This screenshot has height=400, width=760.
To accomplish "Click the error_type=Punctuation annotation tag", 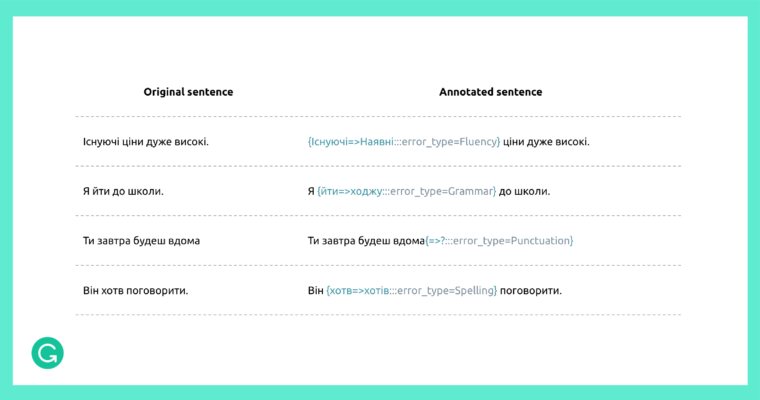I will pos(499,241).
